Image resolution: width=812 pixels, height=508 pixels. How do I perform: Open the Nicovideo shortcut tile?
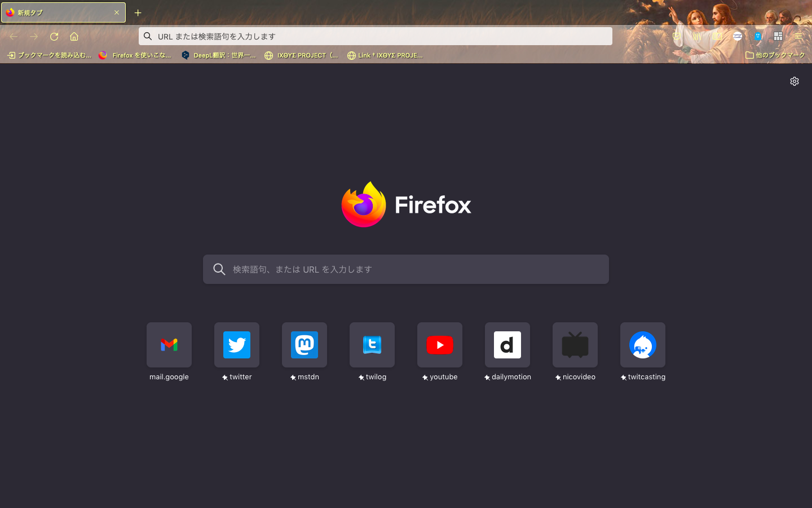[575, 345]
